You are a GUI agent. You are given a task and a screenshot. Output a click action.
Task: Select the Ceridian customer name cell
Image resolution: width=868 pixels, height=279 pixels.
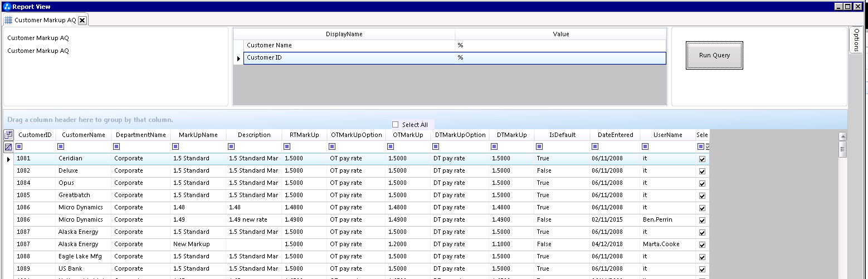pos(84,159)
